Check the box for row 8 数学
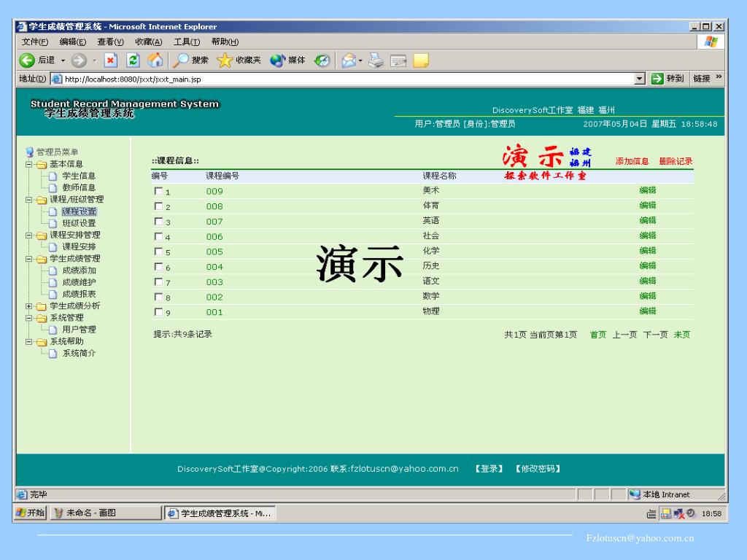The height and width of the screenshot is (560, 747). (158, 297)
